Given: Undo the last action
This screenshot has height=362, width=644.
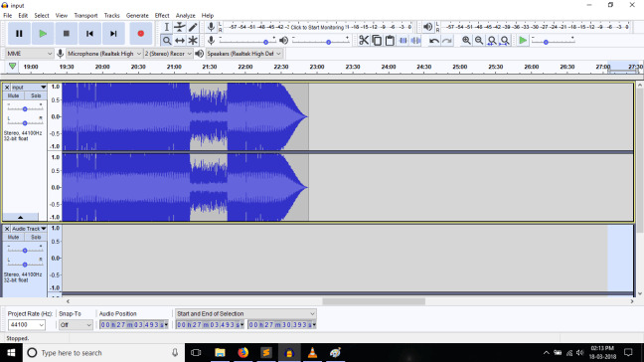Looking at the screenshot, I should 434,40.
